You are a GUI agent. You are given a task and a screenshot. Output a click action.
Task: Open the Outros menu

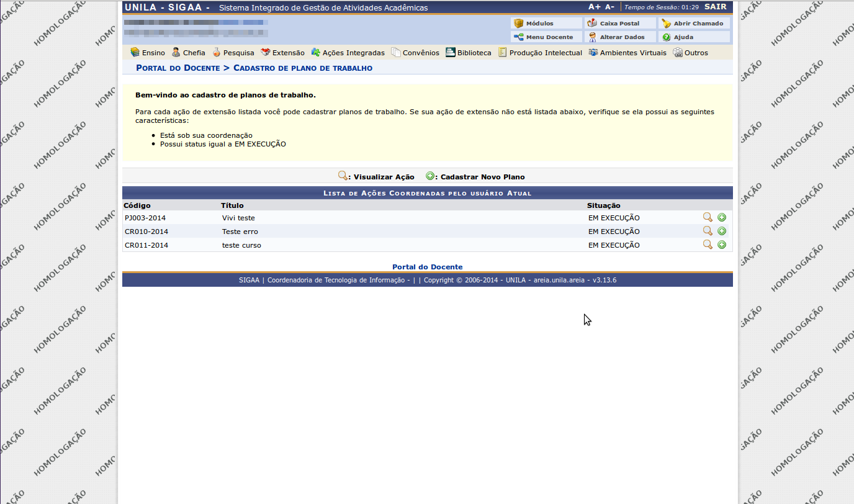(696, 53)
